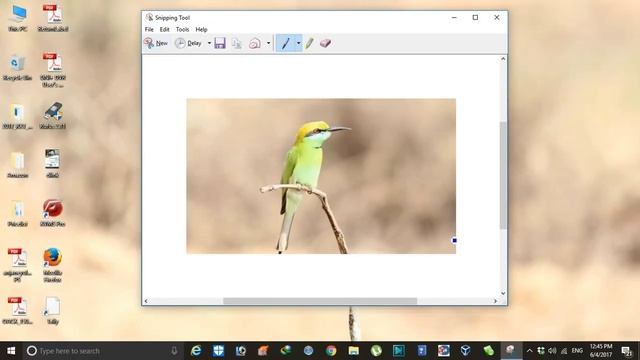Viewport: 640px width, 360px height.
Task: Click the Delay clock button
Action: pyautogui.click(x=188, y=43)
